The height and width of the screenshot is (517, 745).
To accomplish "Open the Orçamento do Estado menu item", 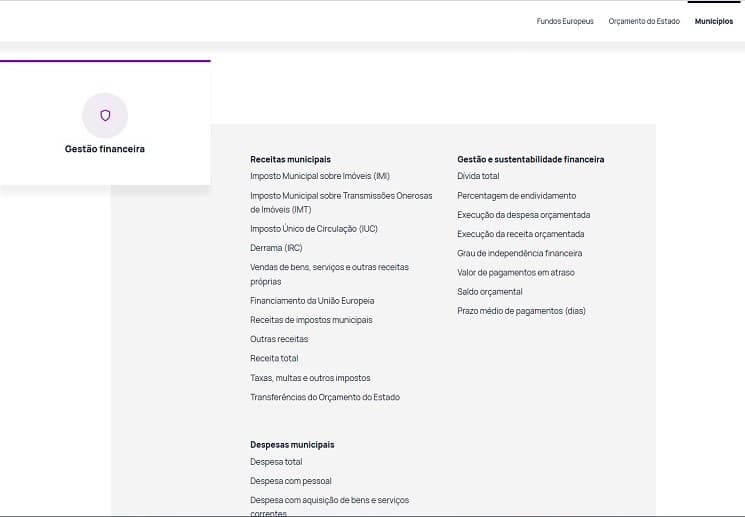I will point(644,21).
